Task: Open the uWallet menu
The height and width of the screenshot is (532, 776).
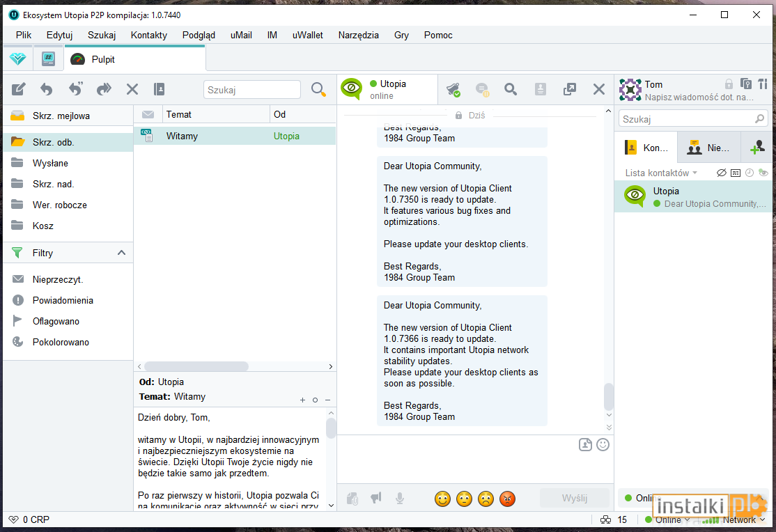Action: (x=307, y=35)
